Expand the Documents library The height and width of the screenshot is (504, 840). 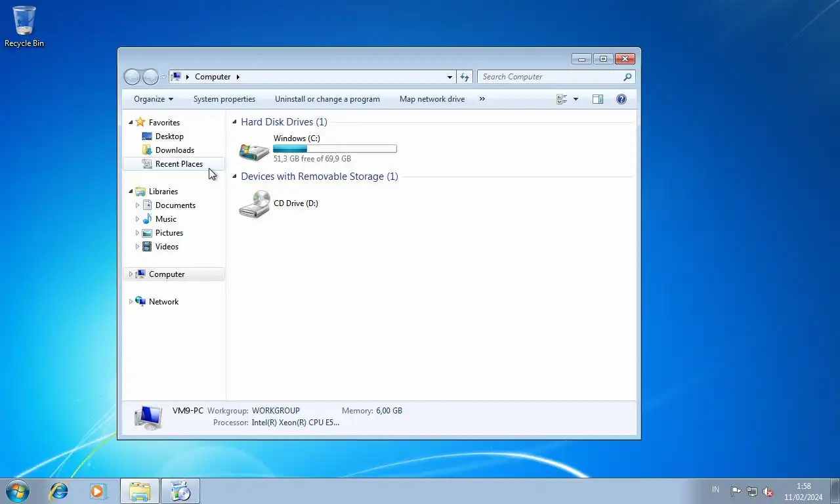(x=137, y=205)
